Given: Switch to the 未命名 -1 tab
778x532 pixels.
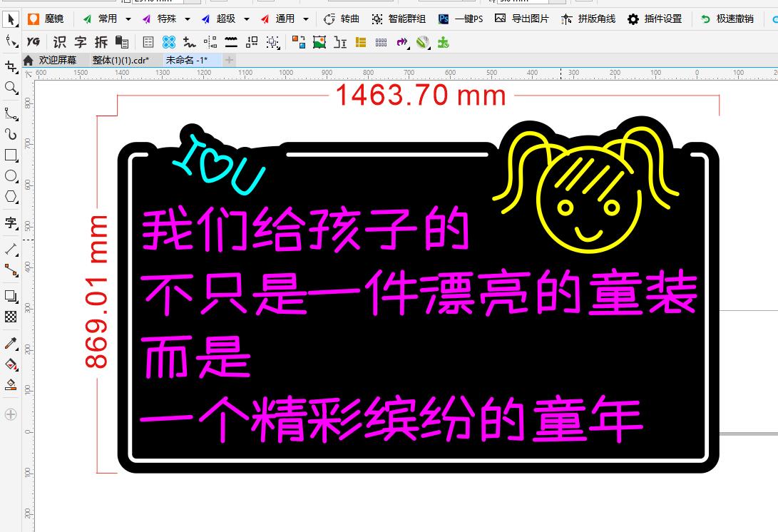Looking at the screenshot, I should [x=187, y=60].
